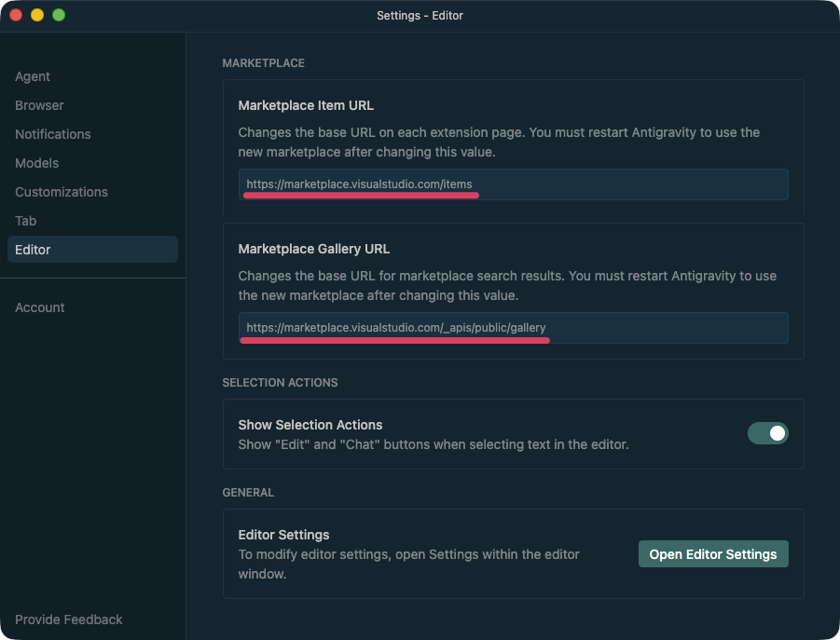Open the Agent settings section
This screenshot has width=840, height=640.
(33, 76)
